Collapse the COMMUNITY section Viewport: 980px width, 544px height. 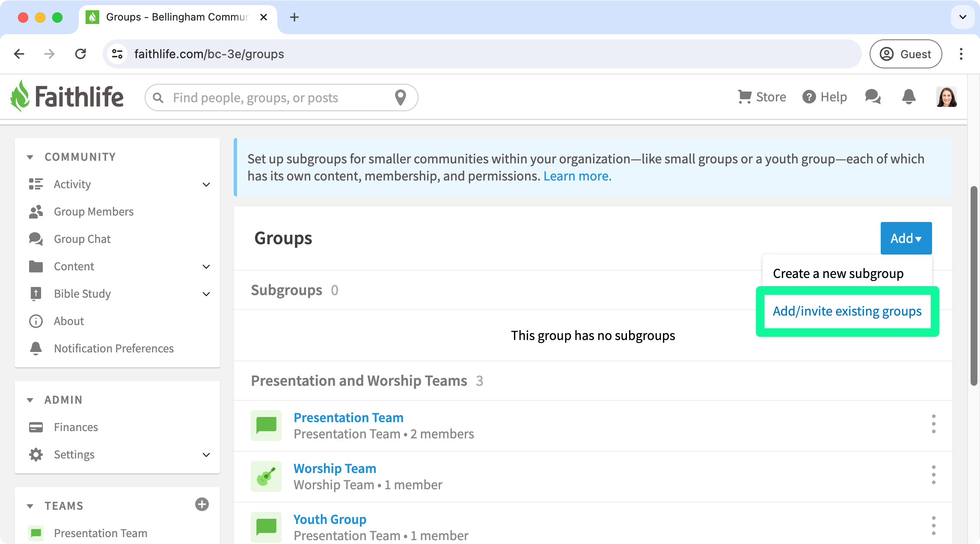point(30,157)
